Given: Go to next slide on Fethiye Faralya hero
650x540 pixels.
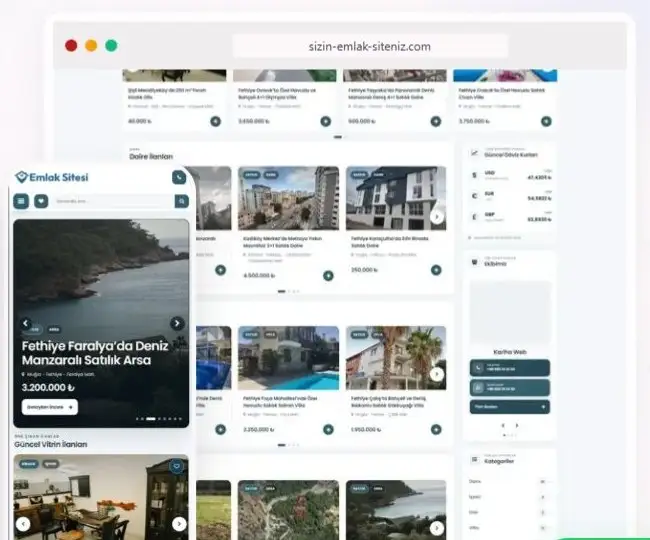Looking at the screenshot, I should (x=177, y=323).
